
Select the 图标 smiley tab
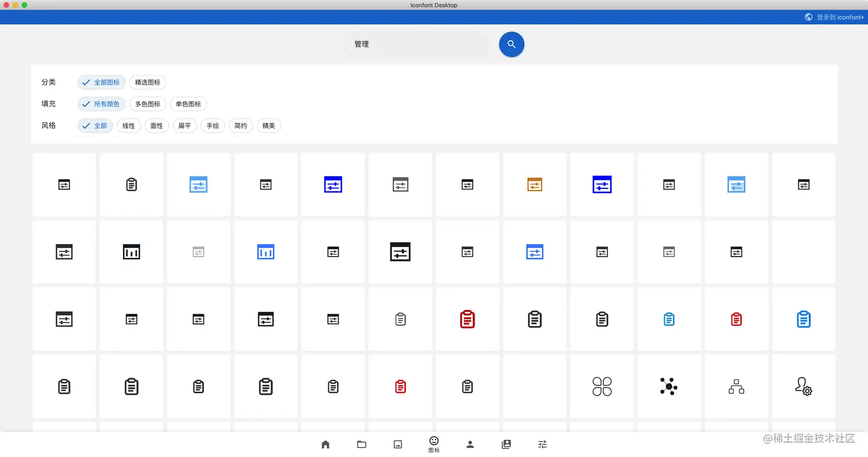tap(434, 444)
